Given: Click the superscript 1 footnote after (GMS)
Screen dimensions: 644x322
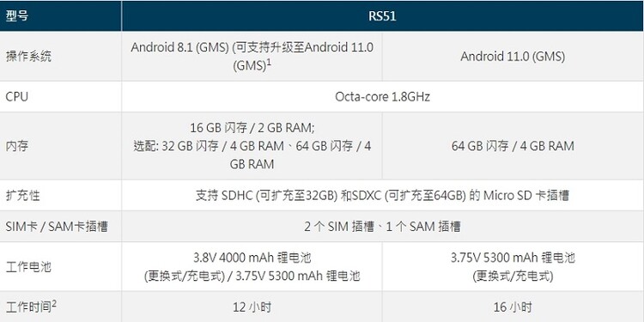Looking at the screenshot, I should click(270, 63).
